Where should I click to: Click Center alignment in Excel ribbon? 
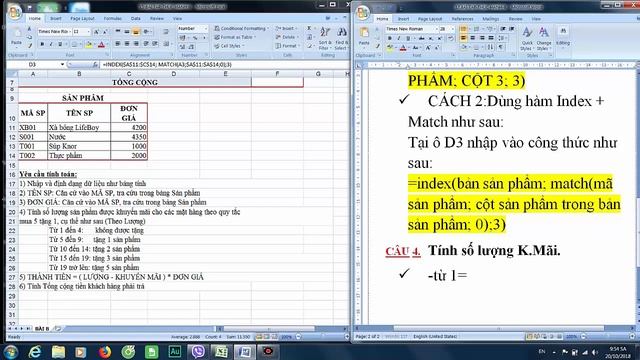[127, 44]
